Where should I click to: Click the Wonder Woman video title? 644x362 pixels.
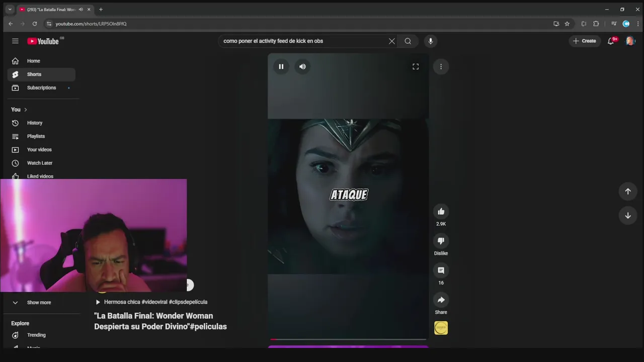160,321
